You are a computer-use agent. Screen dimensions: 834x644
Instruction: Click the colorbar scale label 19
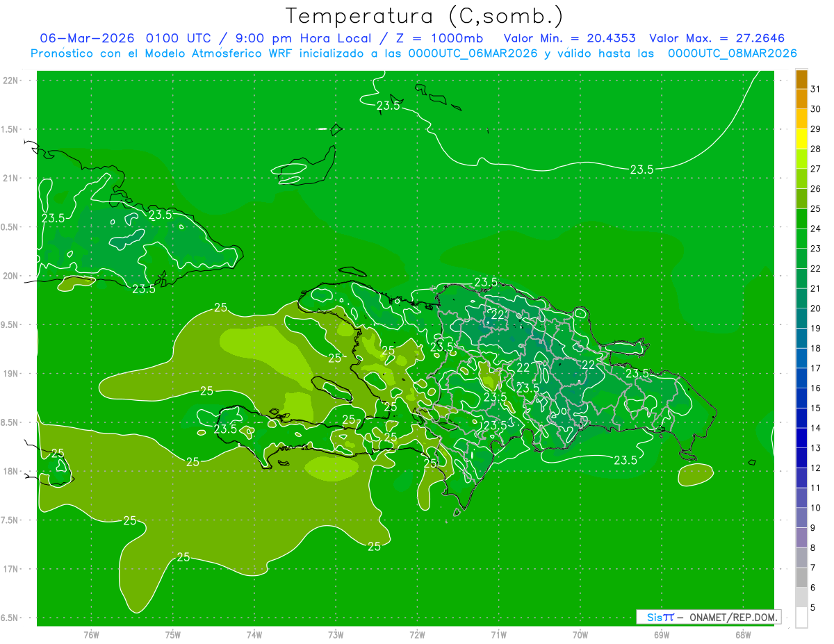pyautogui.click(x=816, y=329)
